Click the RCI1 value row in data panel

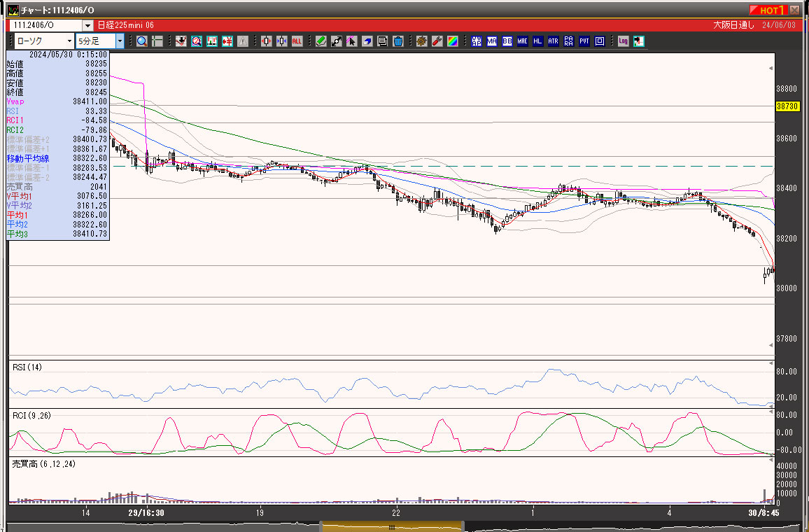pyautogui.click(x=57, y=120)
